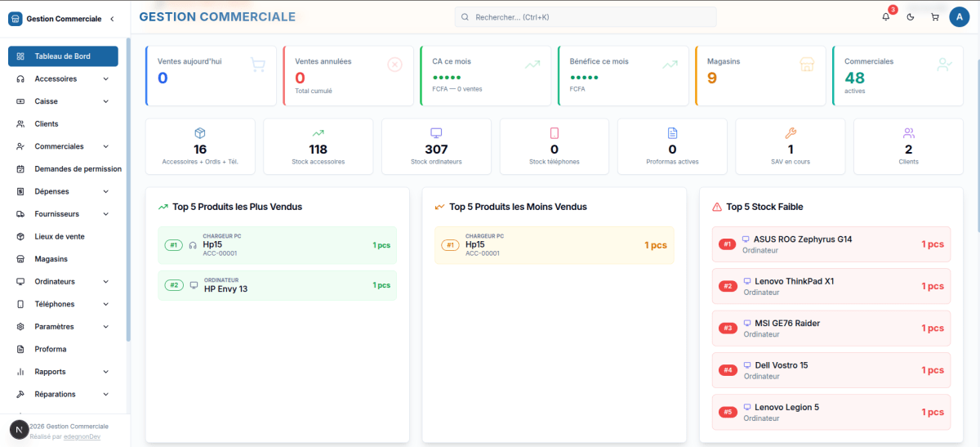Open the shopping cart icon in header
The image size is (980, 447).
point(935,16)
